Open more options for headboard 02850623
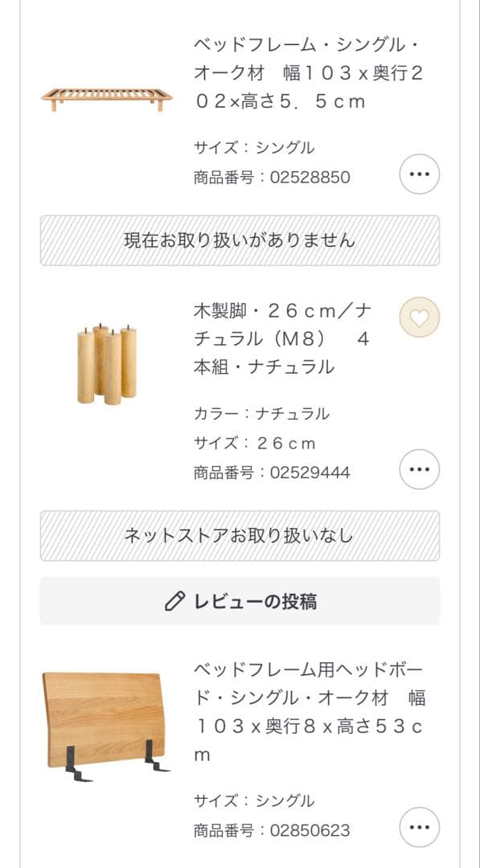This screenshot has height=868, width=480. [x=417, y=826]
